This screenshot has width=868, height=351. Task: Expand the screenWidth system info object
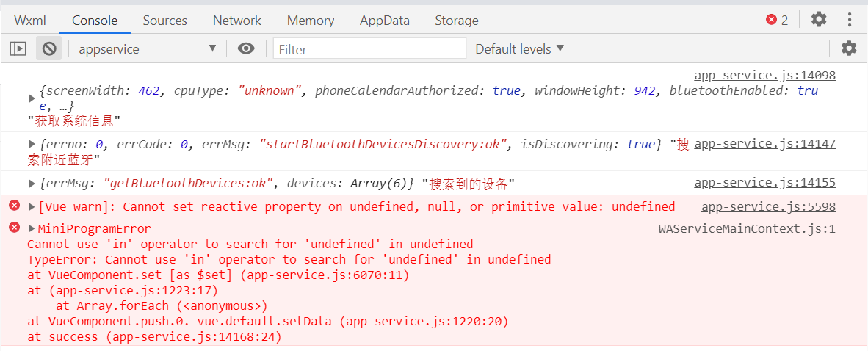(x=32, y=98)
